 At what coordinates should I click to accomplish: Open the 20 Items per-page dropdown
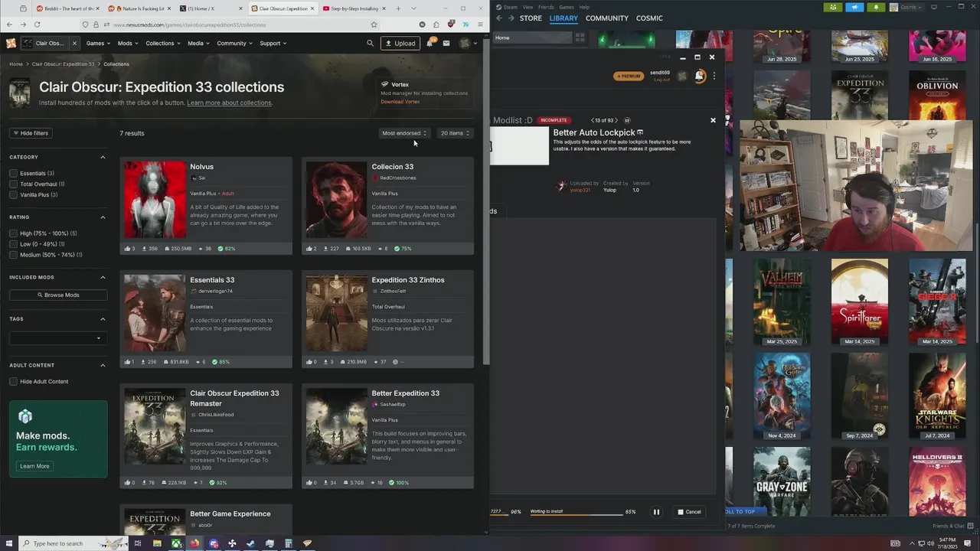coord(455,133)
